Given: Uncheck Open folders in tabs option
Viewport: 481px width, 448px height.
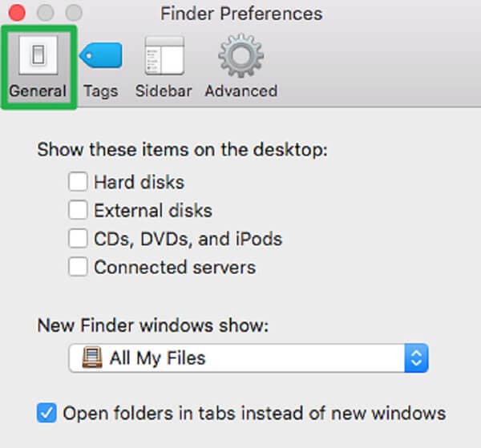Looking at the screenshot, I should click(x=47, y=414).
